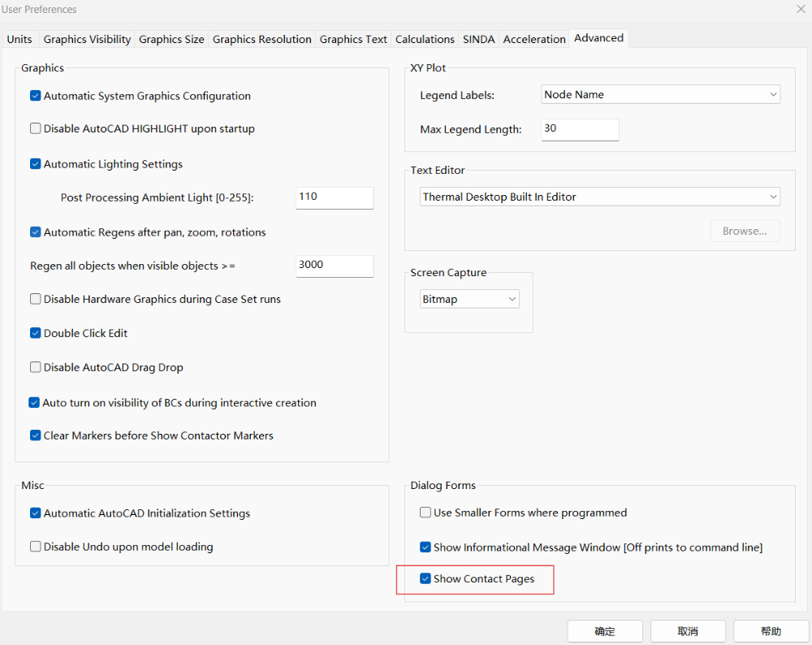This screenshot has height=645, width=812.
Task: Open the Graphics Visibility tab
Action: (87, 39)
